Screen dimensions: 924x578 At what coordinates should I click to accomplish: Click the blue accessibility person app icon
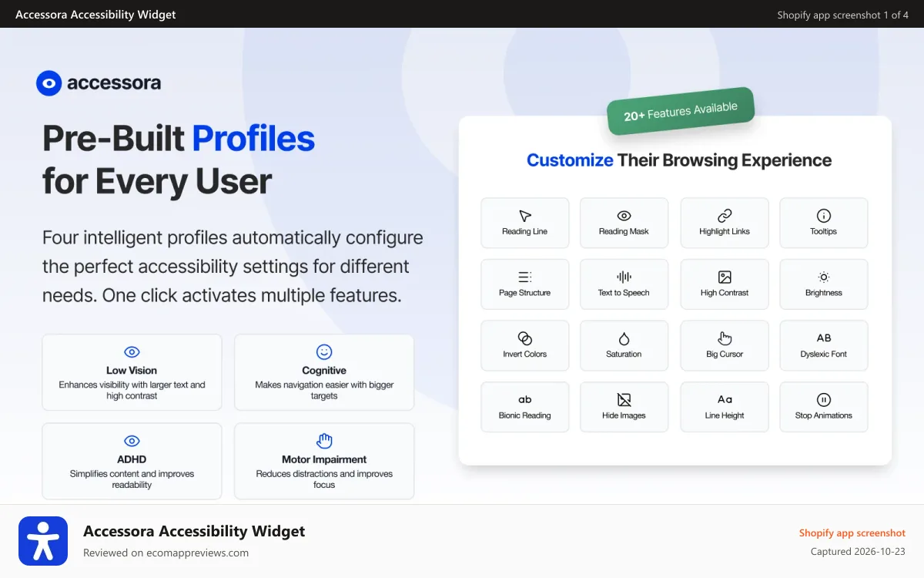pos(43,541)
